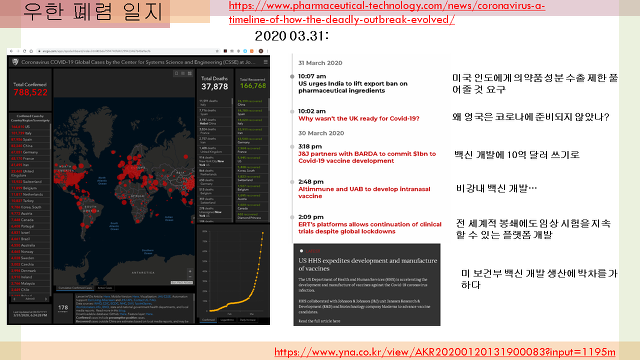Screen dimensions: 640x360
Task: Select Netherlands row in confirmed list
Action: point(30,195)
